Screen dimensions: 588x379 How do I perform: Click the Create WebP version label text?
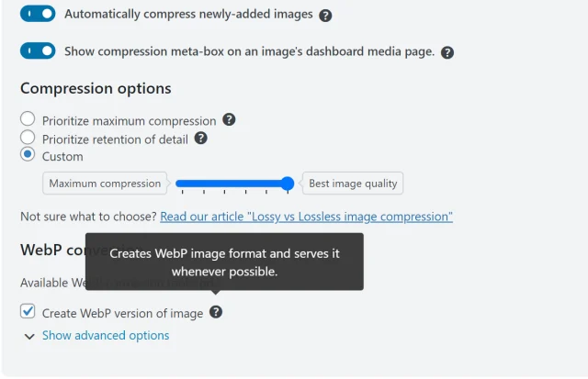(122, 313)
